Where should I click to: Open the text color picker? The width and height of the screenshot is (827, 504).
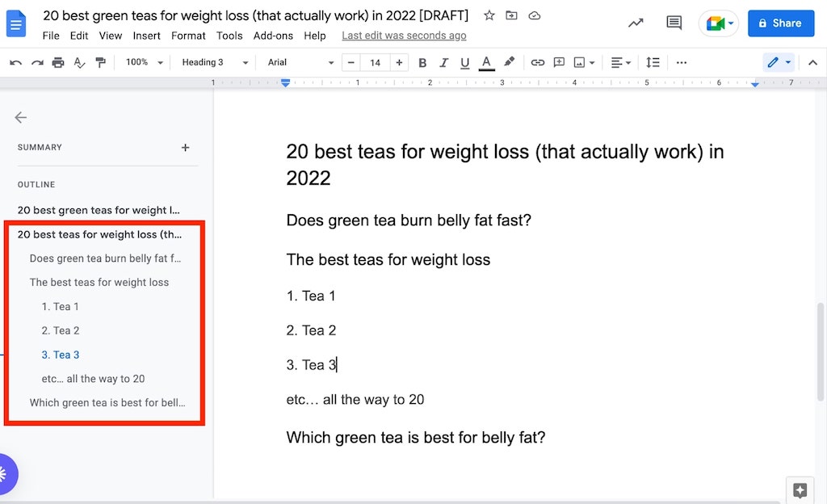pyautogui.click(x=486, y=62)
